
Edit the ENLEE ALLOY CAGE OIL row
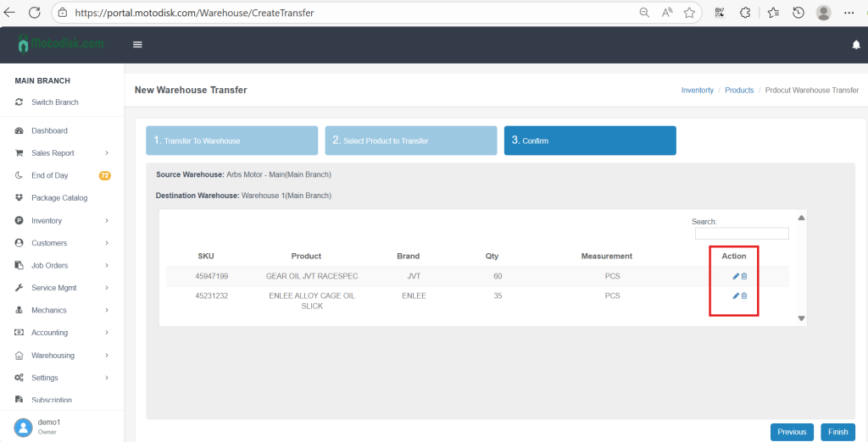(736, 296)
